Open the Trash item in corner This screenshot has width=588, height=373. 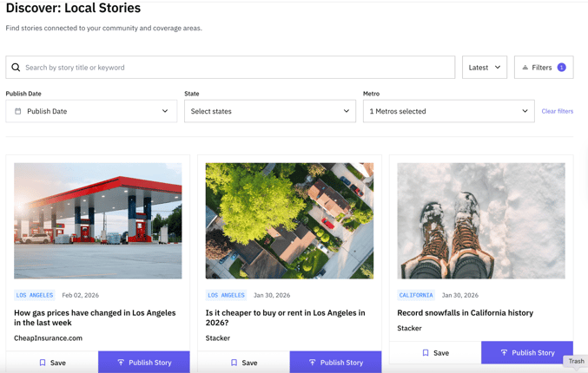coord(576,362)
